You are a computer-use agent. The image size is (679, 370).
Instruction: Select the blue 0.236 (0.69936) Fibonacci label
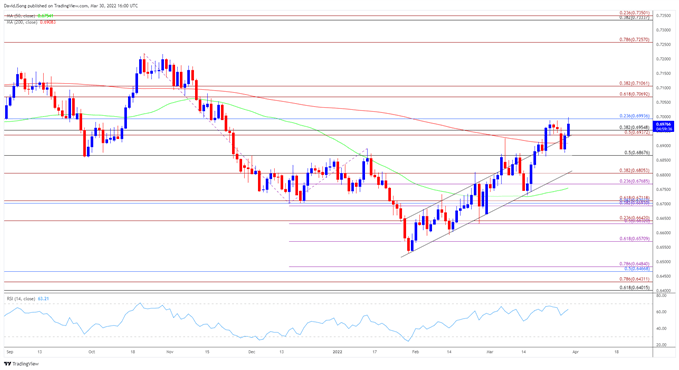634,116
